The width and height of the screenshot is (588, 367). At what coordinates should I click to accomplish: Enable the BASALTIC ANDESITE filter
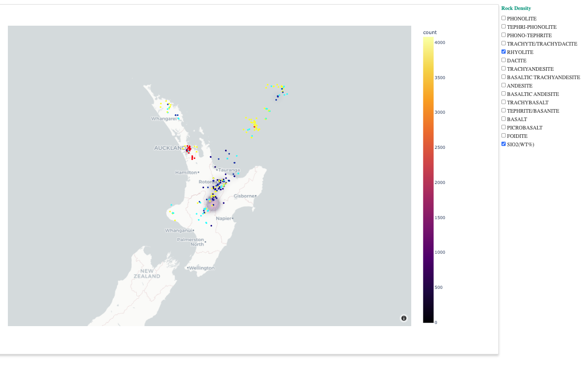(503, 93)
